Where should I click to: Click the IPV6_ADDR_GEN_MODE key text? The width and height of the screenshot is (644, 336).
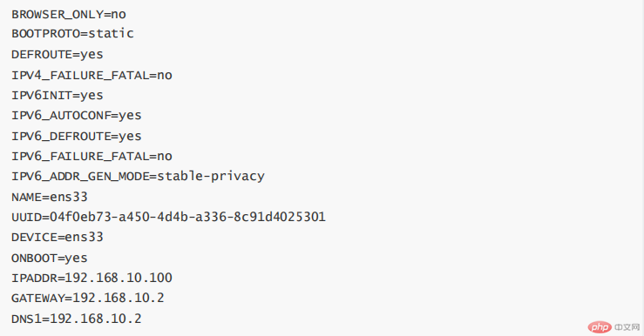(80, 177)
